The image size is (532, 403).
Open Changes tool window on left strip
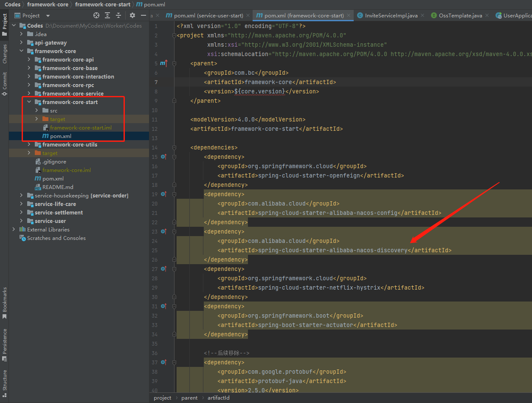click(x=5, y=54)
